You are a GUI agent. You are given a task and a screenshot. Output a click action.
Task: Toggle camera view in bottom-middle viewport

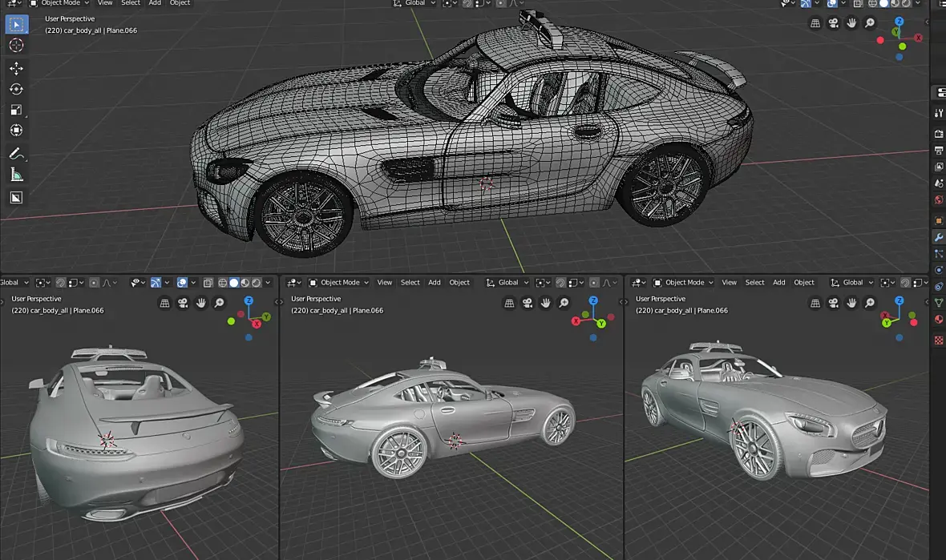528,303
